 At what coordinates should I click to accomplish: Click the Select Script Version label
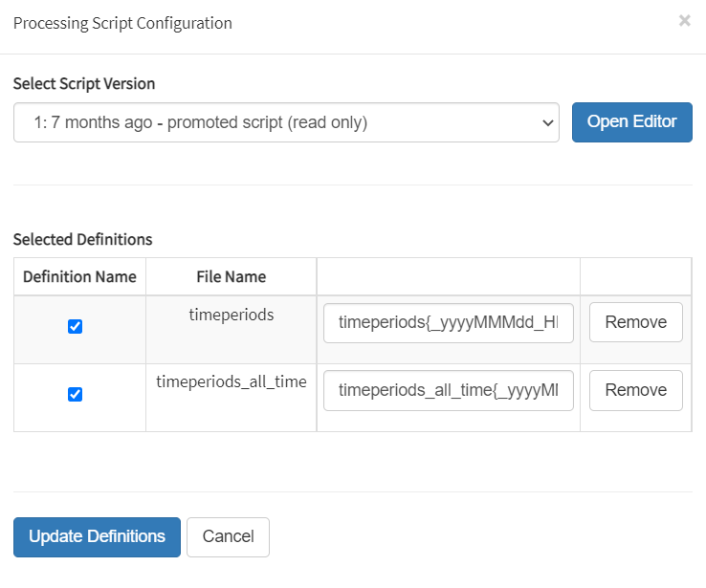pyautogui.click(x=84, y=84)
